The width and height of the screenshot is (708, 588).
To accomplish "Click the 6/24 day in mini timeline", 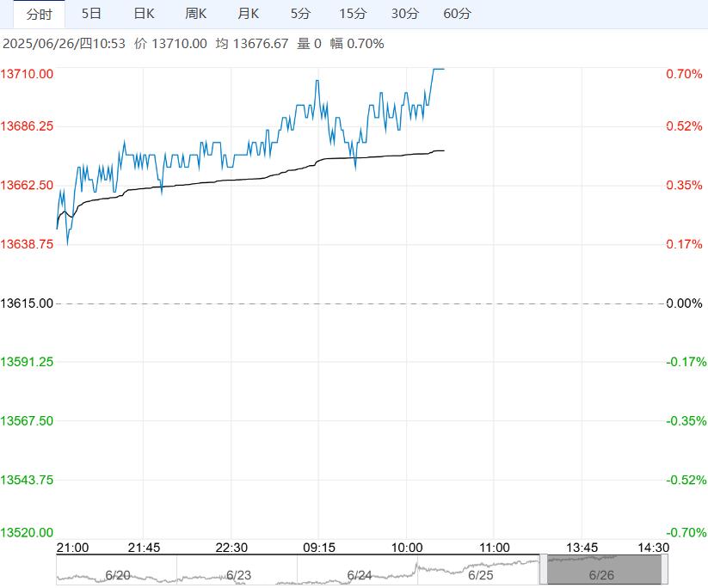I will [x=359, y=573].
